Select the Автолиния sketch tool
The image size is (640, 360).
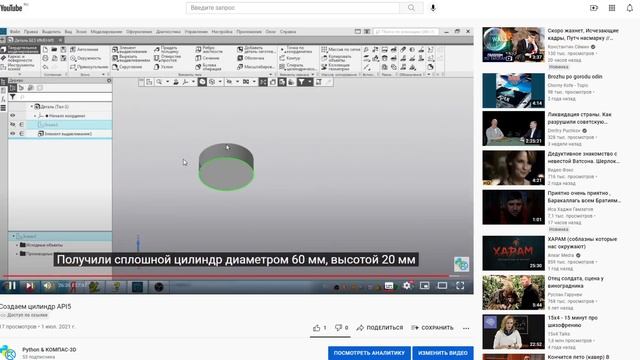[x=84, y=49]
